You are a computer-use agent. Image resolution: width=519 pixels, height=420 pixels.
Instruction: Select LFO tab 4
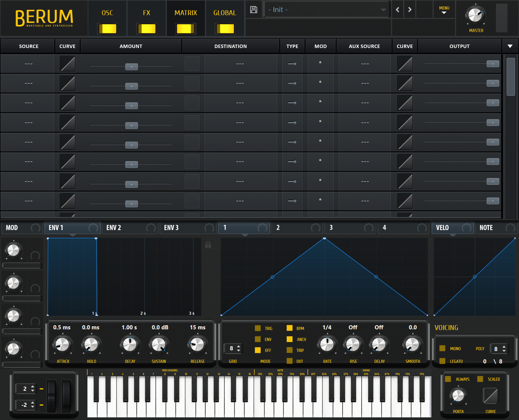coord(403,228)
